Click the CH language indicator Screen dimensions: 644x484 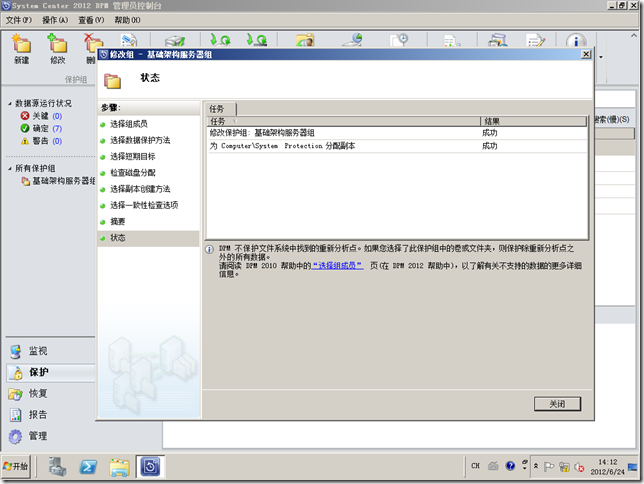click(475, 466)
